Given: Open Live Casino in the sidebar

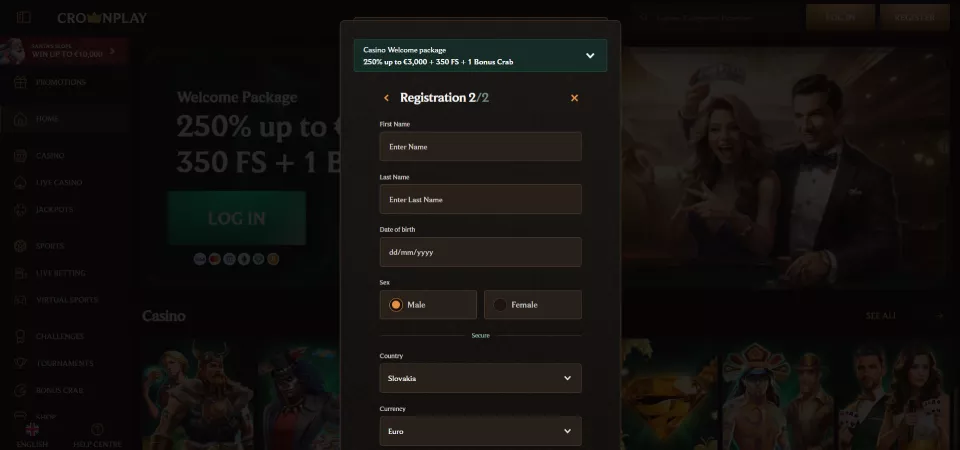Looking at the screenshot, I should pos(64,182).
